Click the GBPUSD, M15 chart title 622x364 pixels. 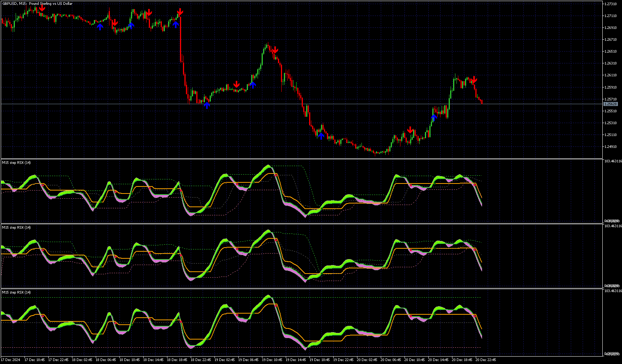click(x=37, y=4)
